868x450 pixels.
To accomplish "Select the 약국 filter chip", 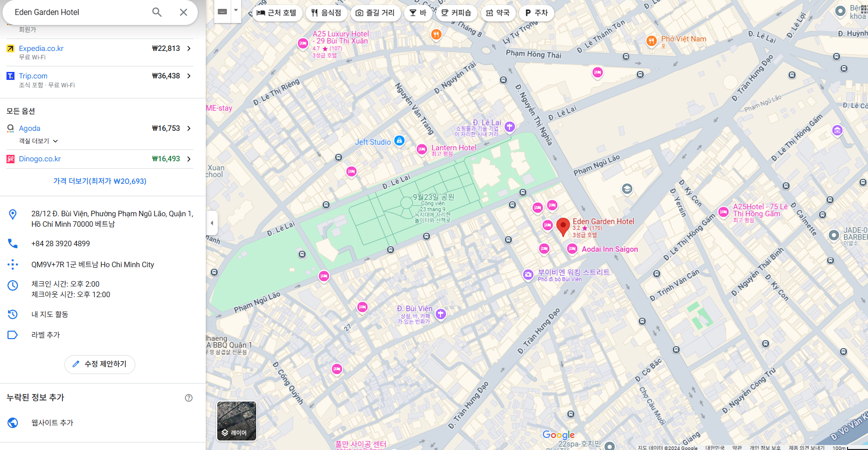I will coord(498,12).
